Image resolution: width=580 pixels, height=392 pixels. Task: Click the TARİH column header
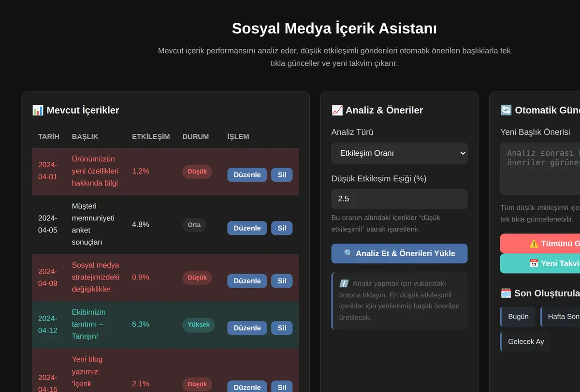tap(49, 137)
